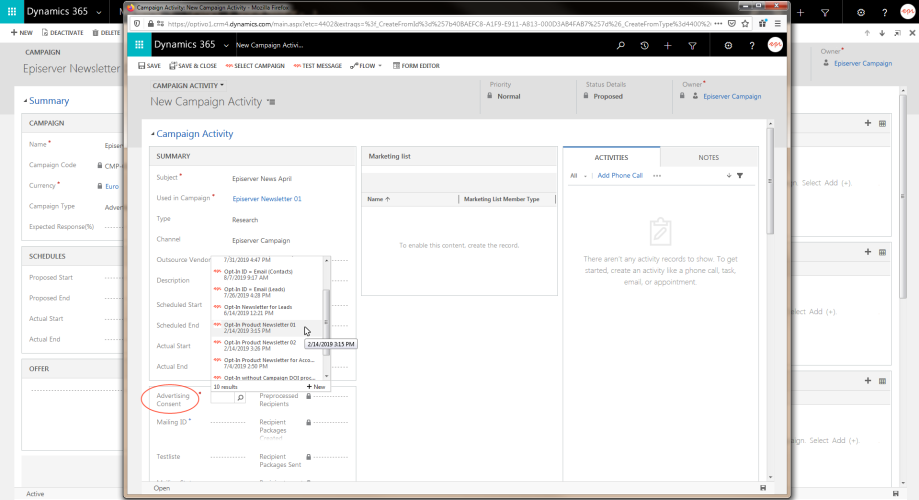Open the Form Editor
The height and width of the screenshot is (500, 919).
click(416, 66)
